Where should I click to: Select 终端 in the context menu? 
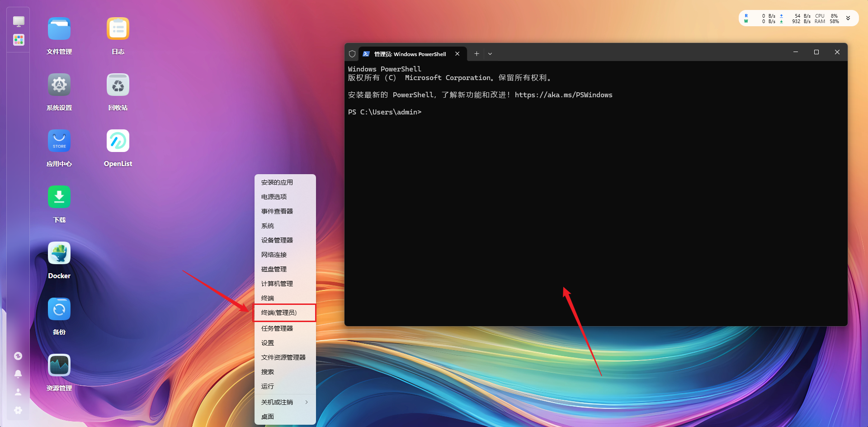click(285, 298)
